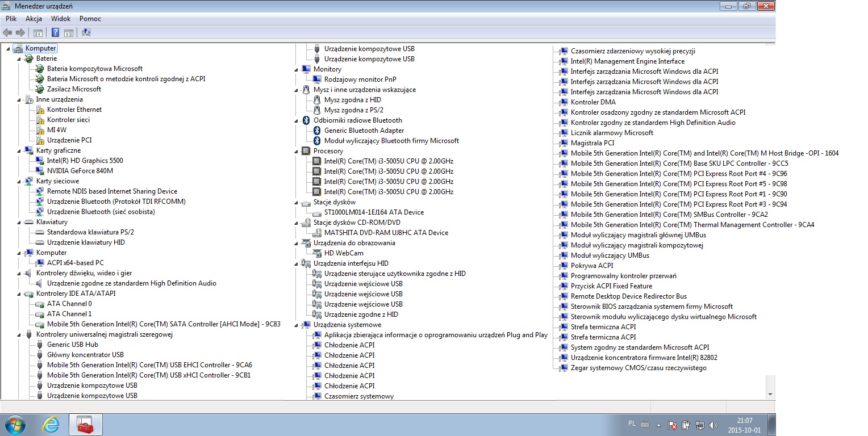
Task: Click the mouse icon of Mysz zgodna z PS/2
Action: point(318,110)
